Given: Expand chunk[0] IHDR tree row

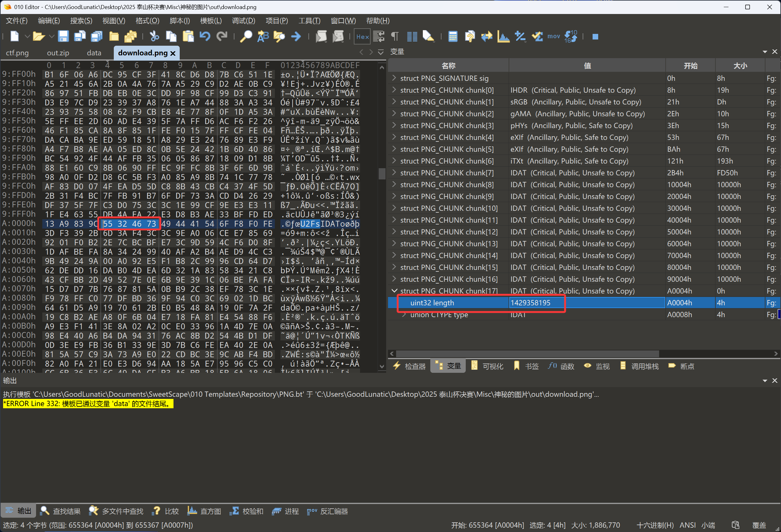Looking at the screenshot, I should [x=394, y=90].
